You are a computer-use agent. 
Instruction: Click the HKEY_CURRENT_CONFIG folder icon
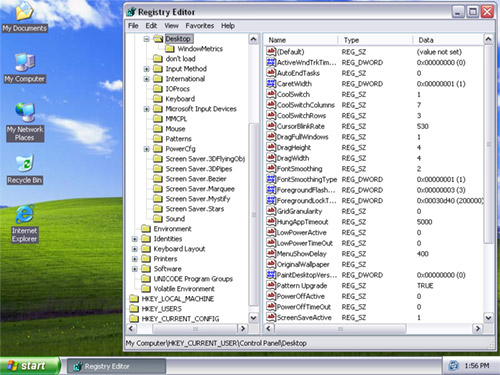coord(134,319)
